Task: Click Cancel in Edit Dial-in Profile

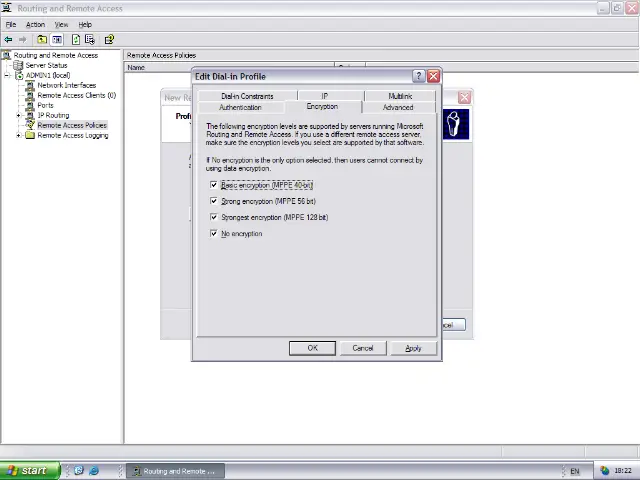Action: (x=363, y=348)
